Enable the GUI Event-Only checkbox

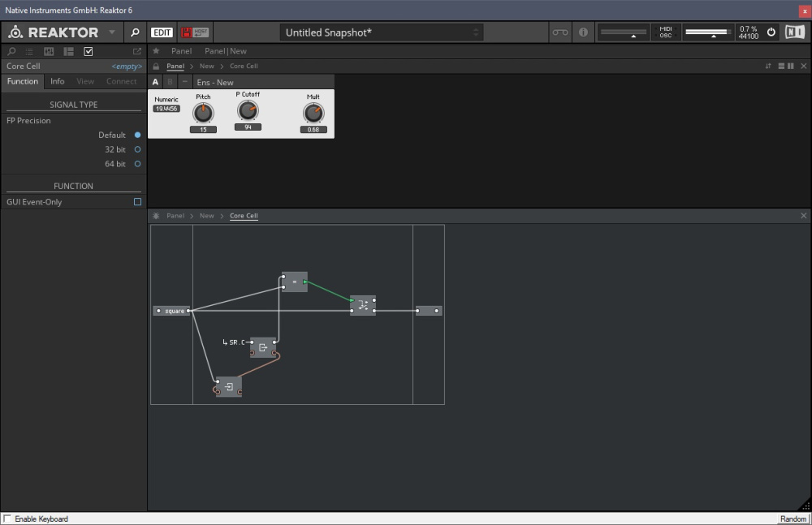(x=137, y=201)
